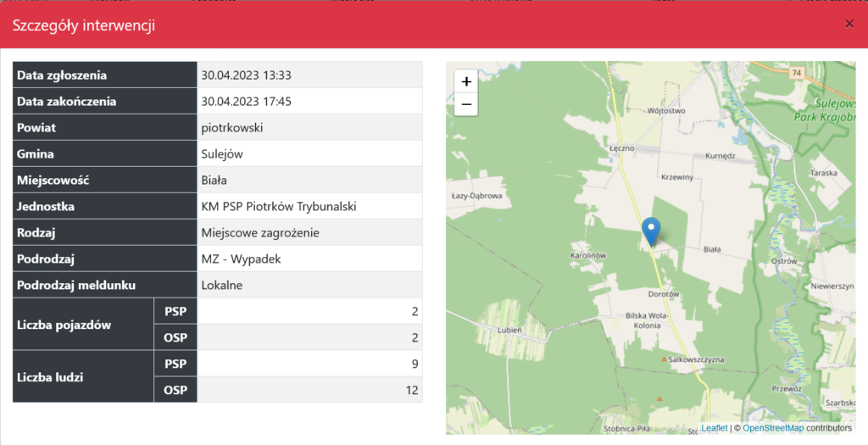Viewport: 868px width, 445px height.
Task: Click the orange triangle beside Salkowszczyzna
Action: [665, 359]
